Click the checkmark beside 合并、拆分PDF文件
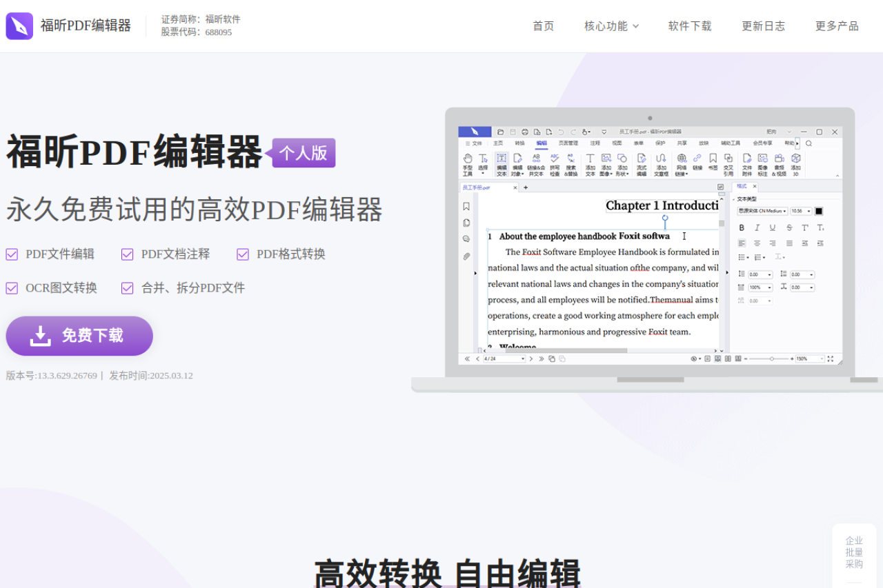Image resolution: width=883 pixels, height=588 pixels. pos(127,288)
